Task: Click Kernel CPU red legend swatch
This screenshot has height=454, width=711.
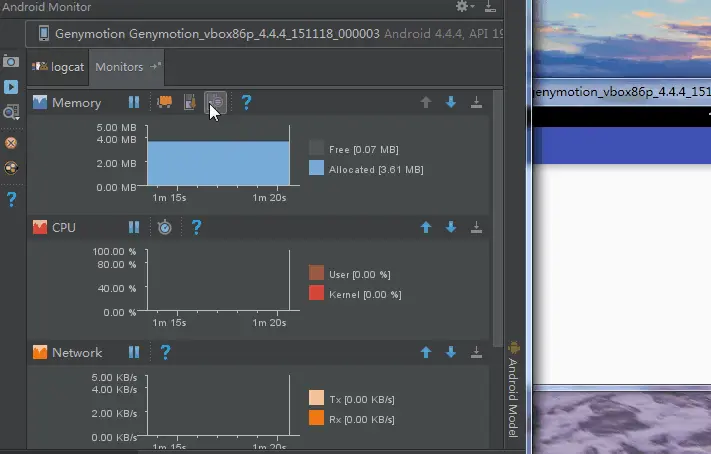Action: 317,293
